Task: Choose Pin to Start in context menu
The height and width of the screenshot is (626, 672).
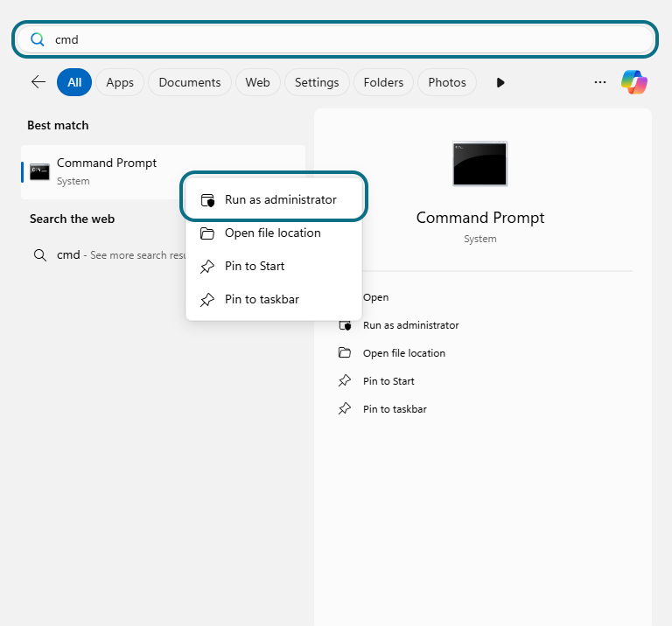Action: click(x=274, y=266)
